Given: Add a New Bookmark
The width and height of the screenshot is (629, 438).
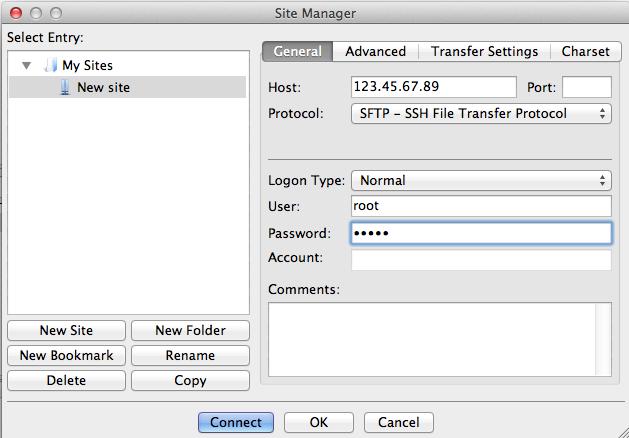Looking at the screenshot, I should (x=67, y=356).
